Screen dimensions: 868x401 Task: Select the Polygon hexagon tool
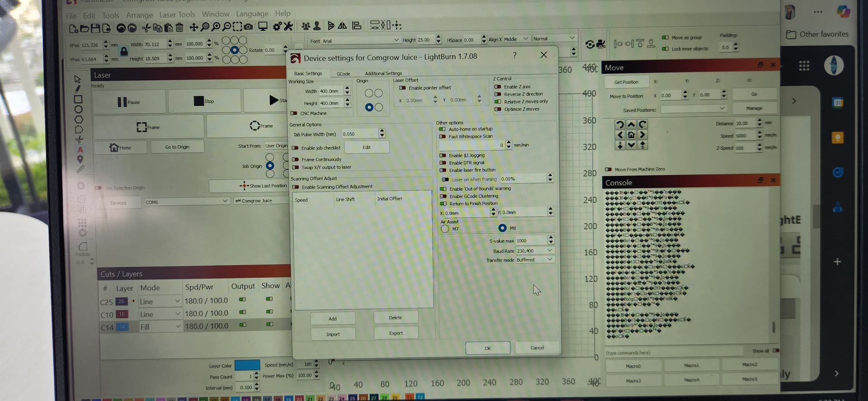pyautogui.click(x=79, y=119)
